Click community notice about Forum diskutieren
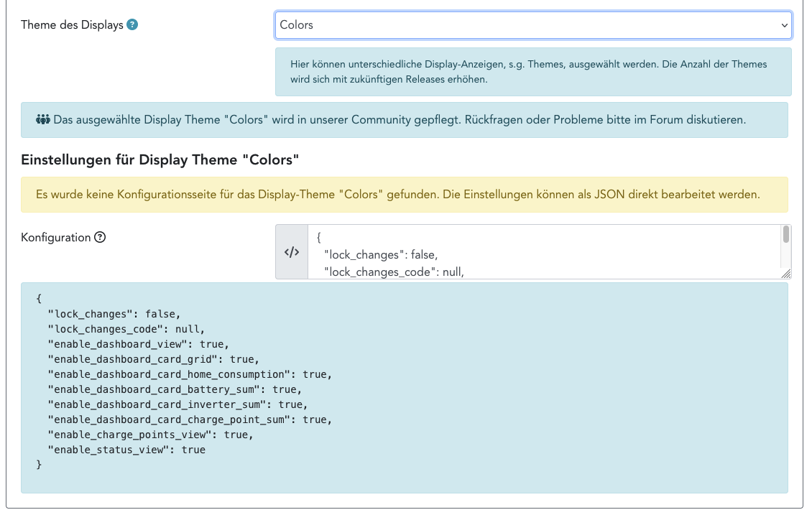This screenshot has width=812, height=515. tap(405, 120)
